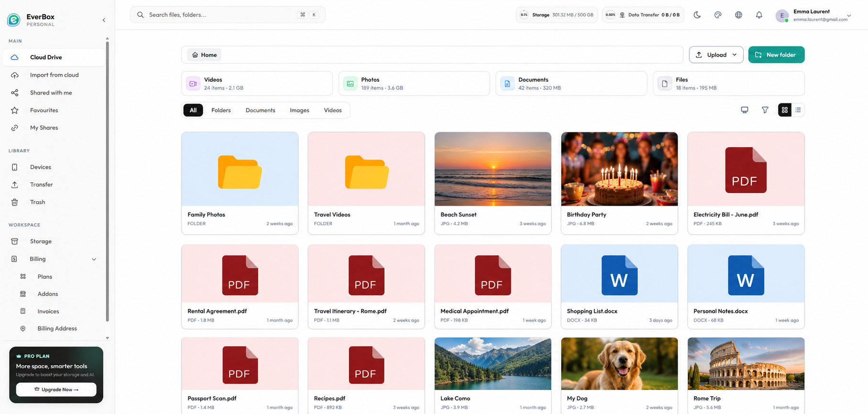Open Import from cloud

pos(53,75)
